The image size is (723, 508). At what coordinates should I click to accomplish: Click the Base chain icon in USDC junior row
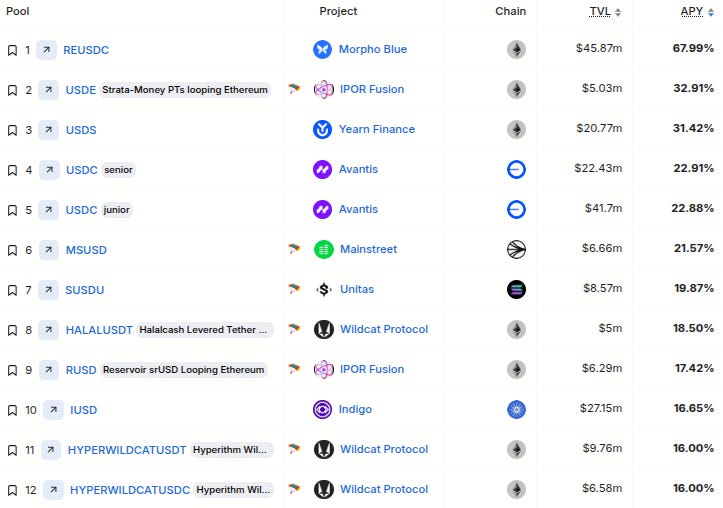coord(516,209)
